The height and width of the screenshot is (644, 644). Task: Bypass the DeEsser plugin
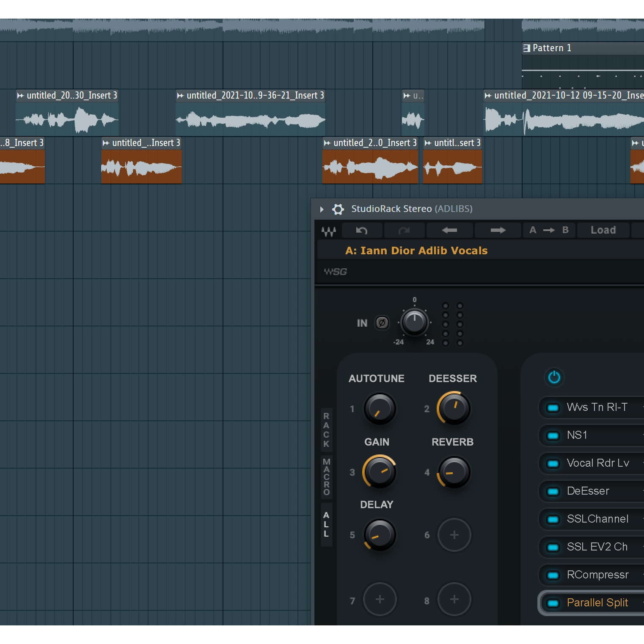553,492
